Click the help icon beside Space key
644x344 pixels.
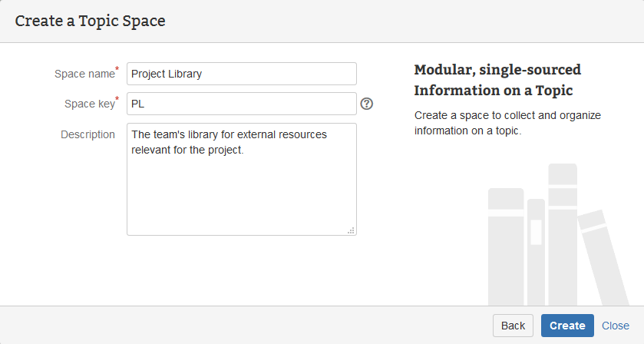coord(366,104)
